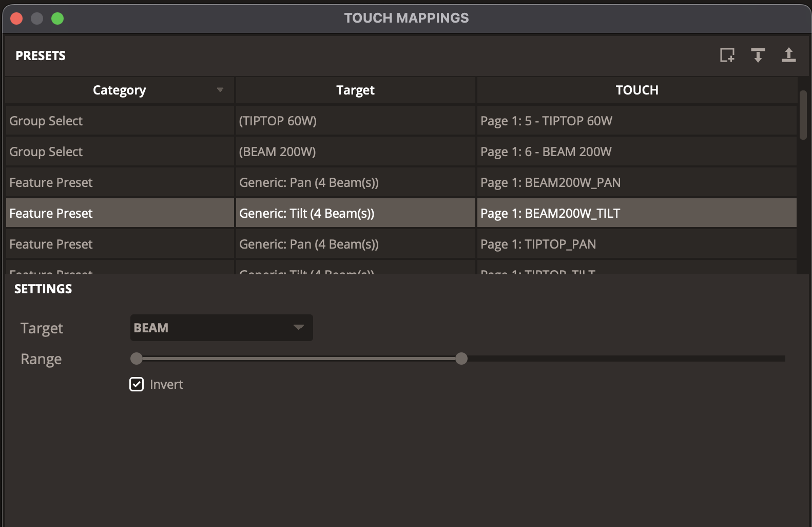
Task: Click Page 1: 5 - TIPTOP 60W cell
Action: tap(636, 121)
